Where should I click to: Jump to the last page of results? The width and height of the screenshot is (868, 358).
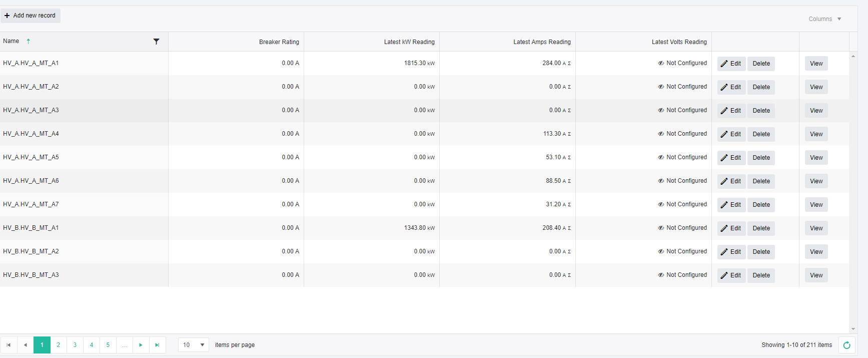157,345
